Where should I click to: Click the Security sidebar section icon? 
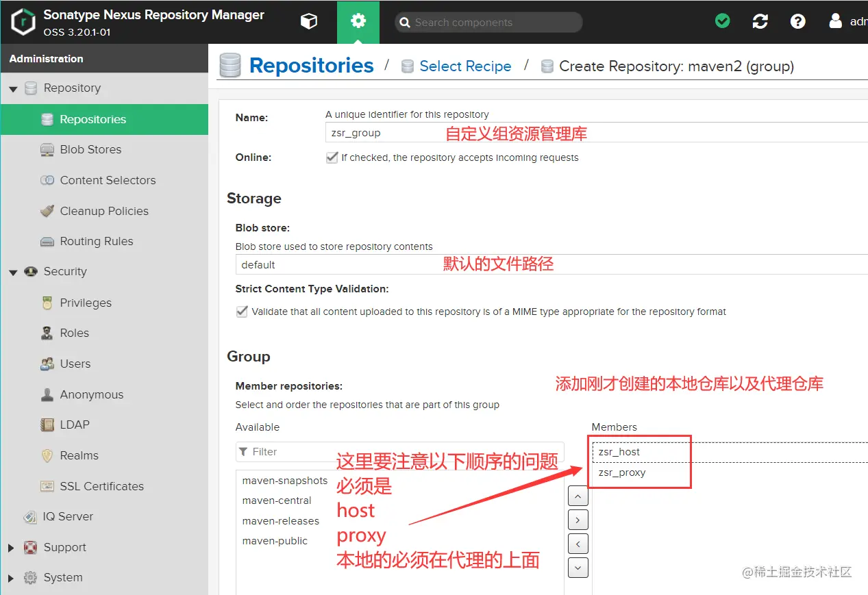(30, 271)
